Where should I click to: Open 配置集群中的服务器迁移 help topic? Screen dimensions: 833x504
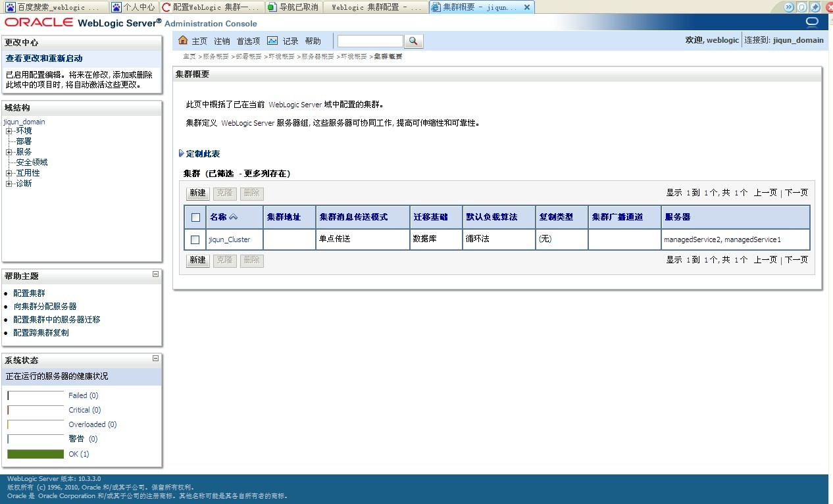coord(57,320)
